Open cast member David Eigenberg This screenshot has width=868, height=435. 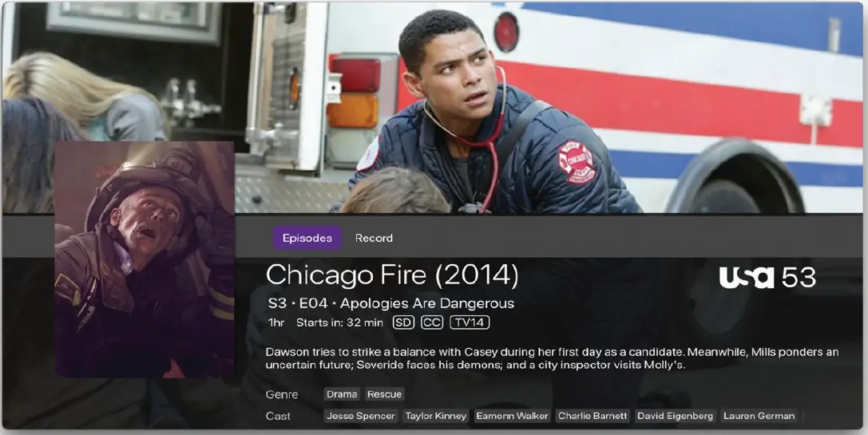pos(675,416)
